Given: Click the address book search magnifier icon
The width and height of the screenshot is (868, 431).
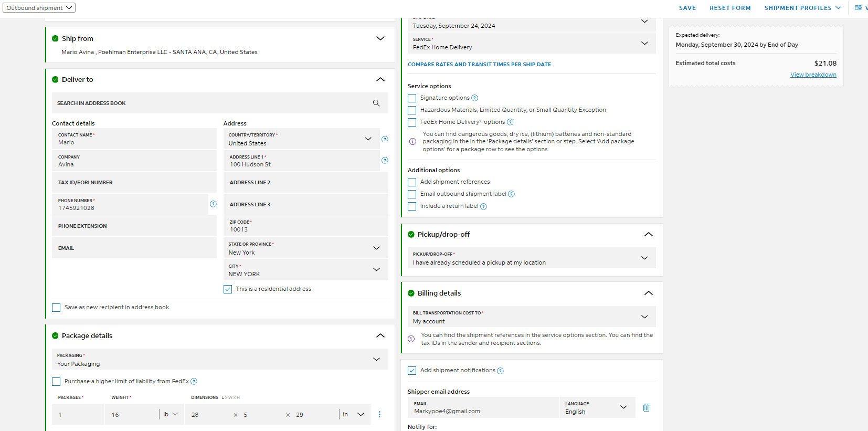Looking at the screenshot, I should click(376, 103).
